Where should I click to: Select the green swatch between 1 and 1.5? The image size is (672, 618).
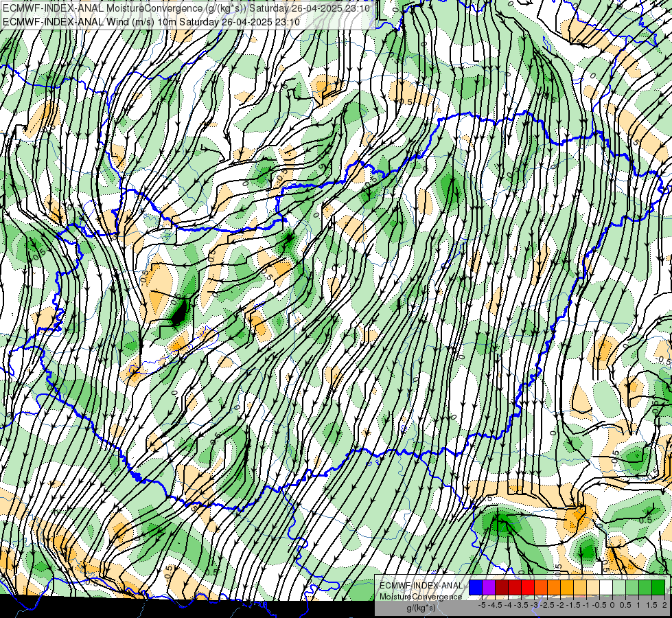click(x=645, y=588)
